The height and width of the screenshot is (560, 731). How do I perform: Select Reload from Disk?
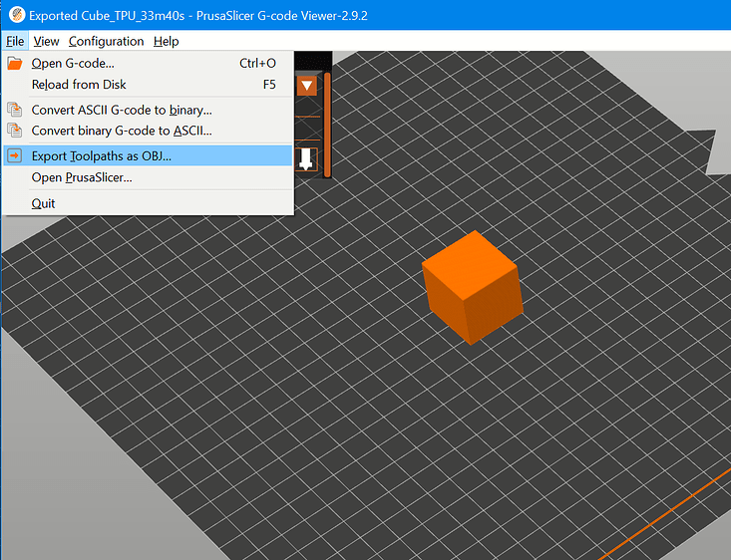click(148, 85)
